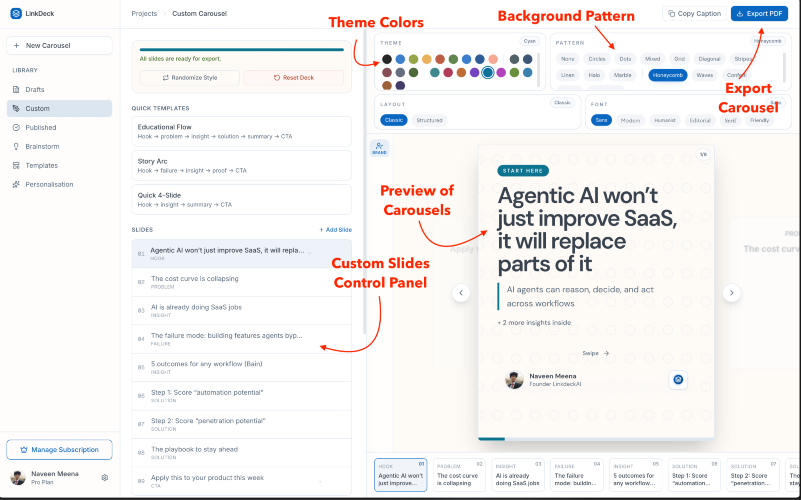Expand the Agentic AI hook slide row
This screenshot has height=500, width=801.
tap(242, 254)
